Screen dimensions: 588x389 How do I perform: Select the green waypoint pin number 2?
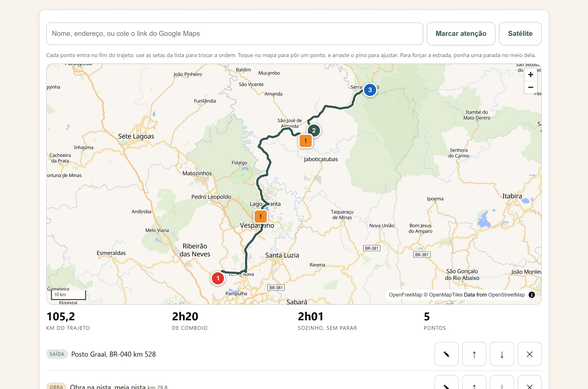pyautogui.click(x=314, y=131)
